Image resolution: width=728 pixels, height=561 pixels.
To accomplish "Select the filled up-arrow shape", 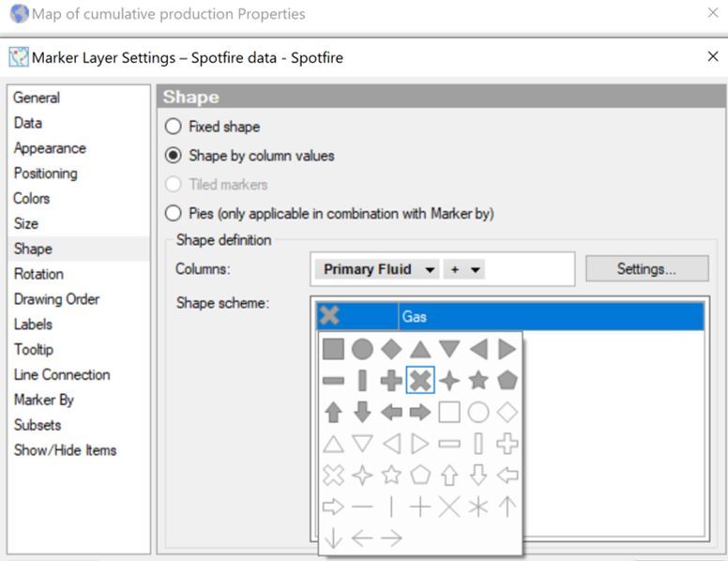I will coord(333,413).
